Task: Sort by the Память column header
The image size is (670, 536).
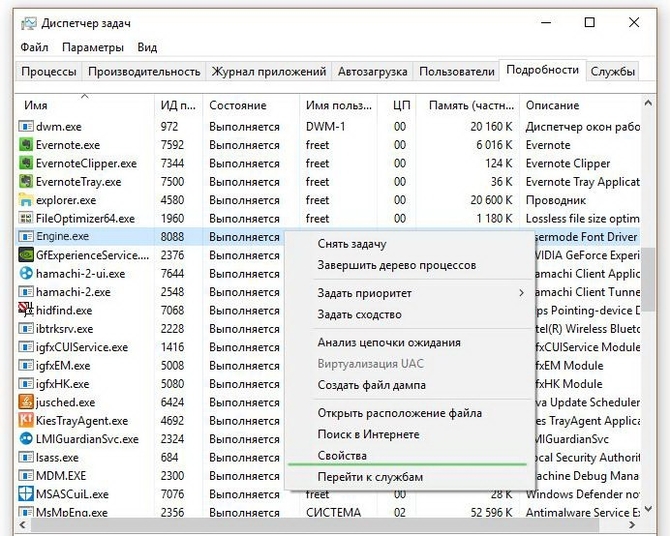Action: (x=467, y=105)
